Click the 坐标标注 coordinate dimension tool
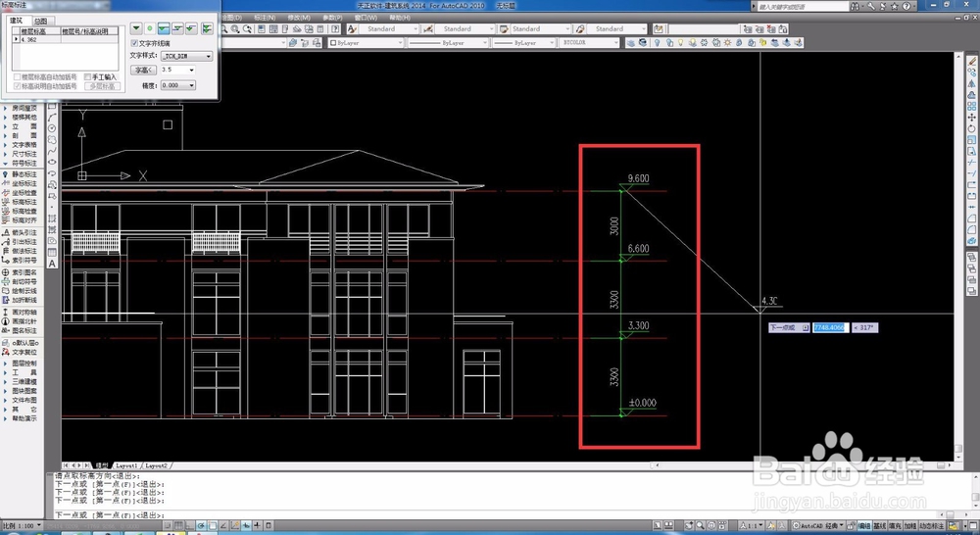Image resolution: width=980 pixels, height=535 pixels. coord(20,184)
